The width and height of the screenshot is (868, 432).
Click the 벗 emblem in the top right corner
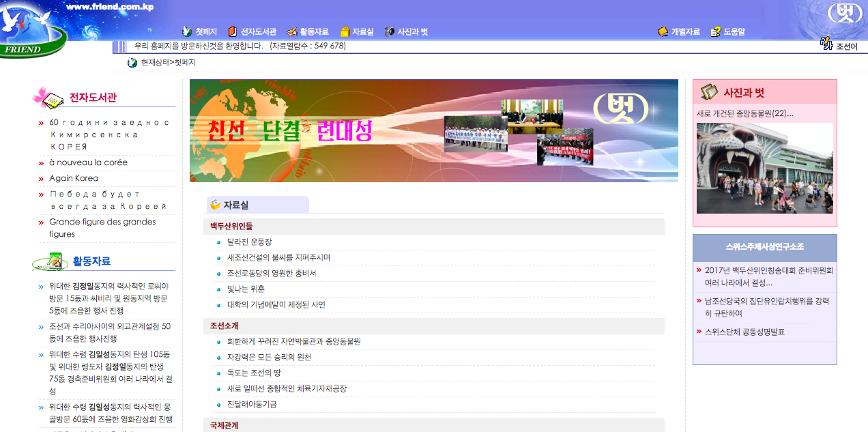point(844,13)
